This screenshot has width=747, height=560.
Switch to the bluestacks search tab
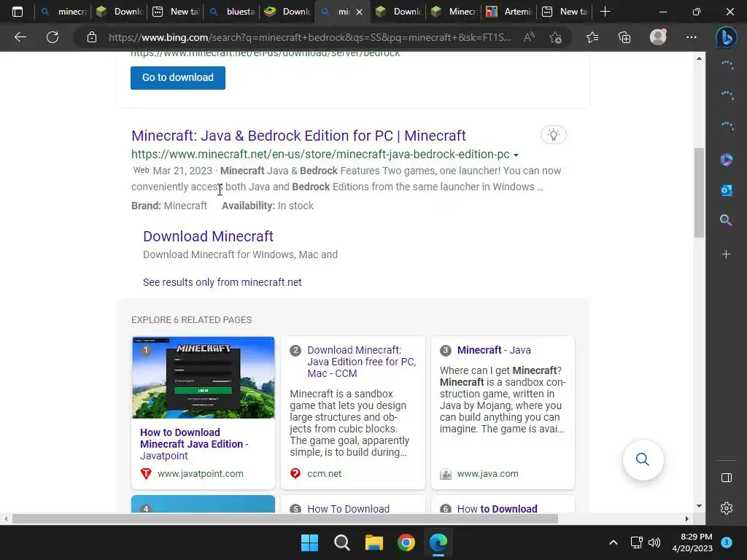232,12
